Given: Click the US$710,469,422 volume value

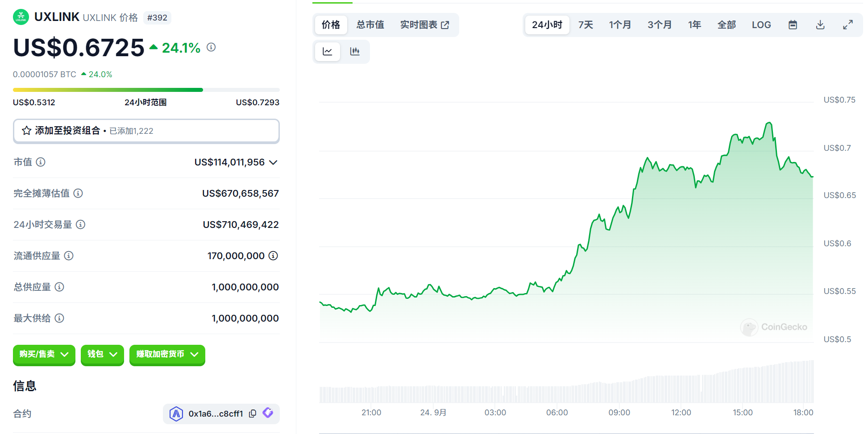Looking at the screenshot, I should (241, 225).
